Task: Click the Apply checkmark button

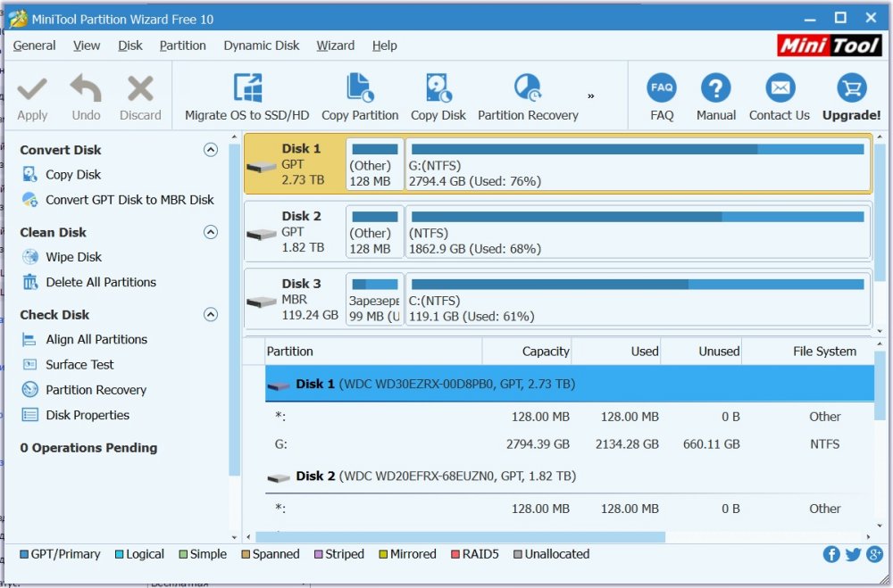Action: [32, 97]
